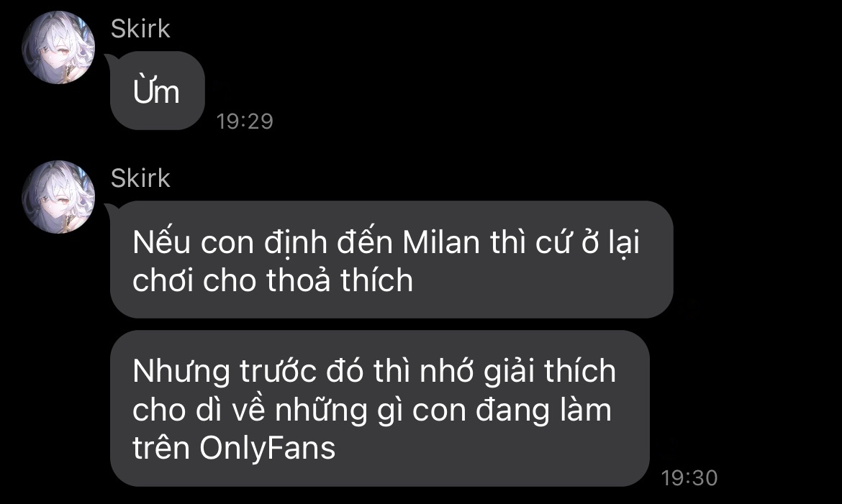The height and width of the screenshot is (504, 842).
Task: Click the word Nhưng starting the third message
Action: click(181, 372)
